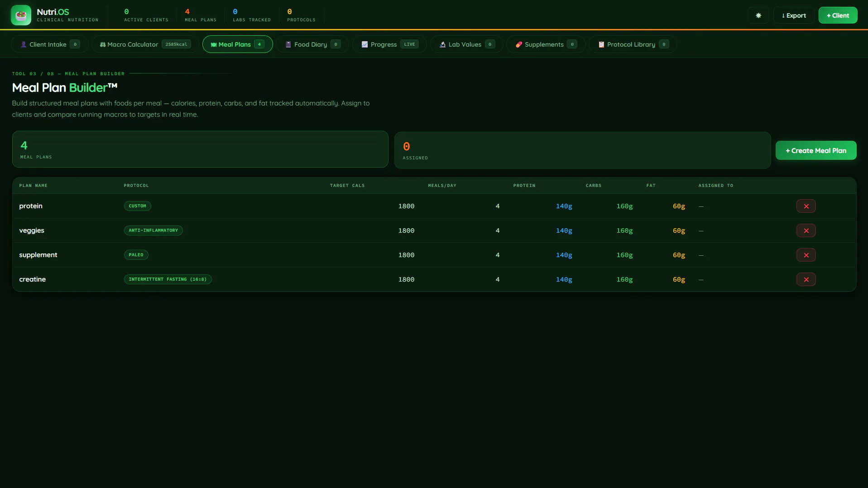Click 140g protein in veggies row
Viewport: 868px width, 488px height.
(x=564, y=230)
